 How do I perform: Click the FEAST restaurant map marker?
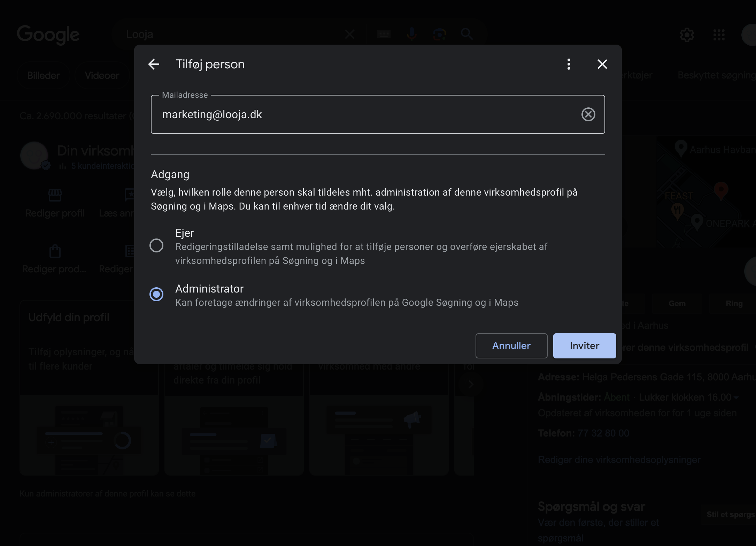coord(677,211)
